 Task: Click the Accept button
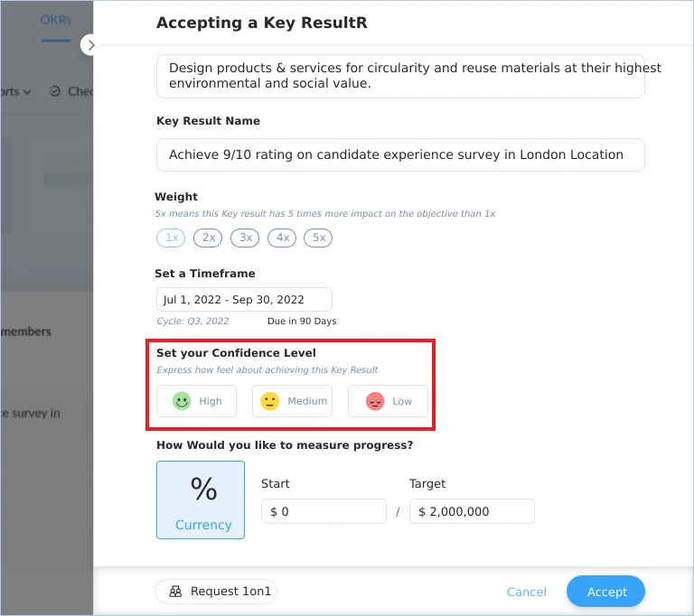click(x=605, y=592)
